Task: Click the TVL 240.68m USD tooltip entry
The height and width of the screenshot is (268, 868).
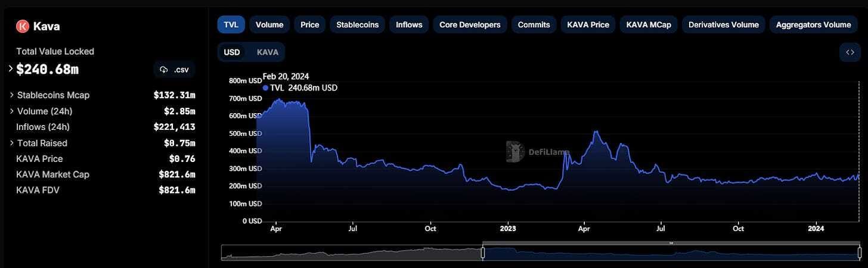Action: point(300,88)
